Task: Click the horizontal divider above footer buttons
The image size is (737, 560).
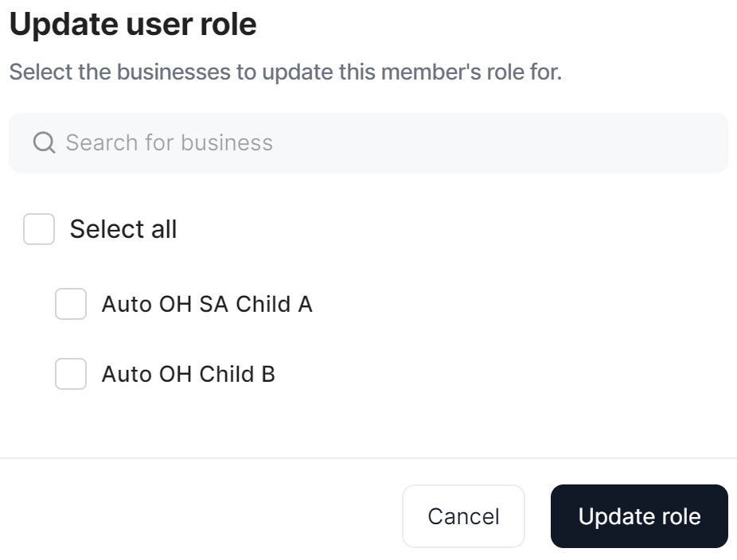Action: point(368,458)
